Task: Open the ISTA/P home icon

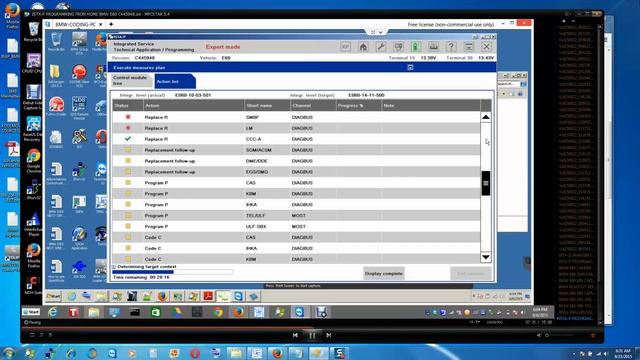Action: coord(363,47)
